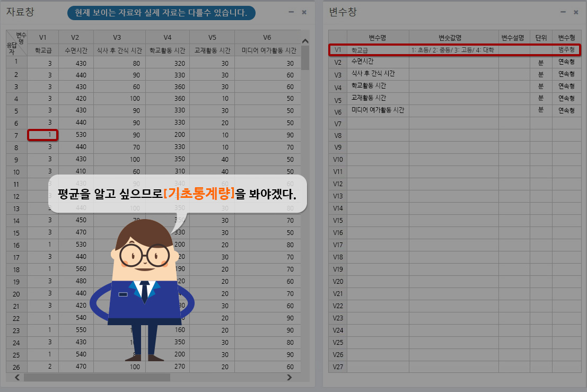Viewport: 587px width, 392px height.
Task: Click the 학교활동 시간 column name in data table
Action: [x=168, y=50]
